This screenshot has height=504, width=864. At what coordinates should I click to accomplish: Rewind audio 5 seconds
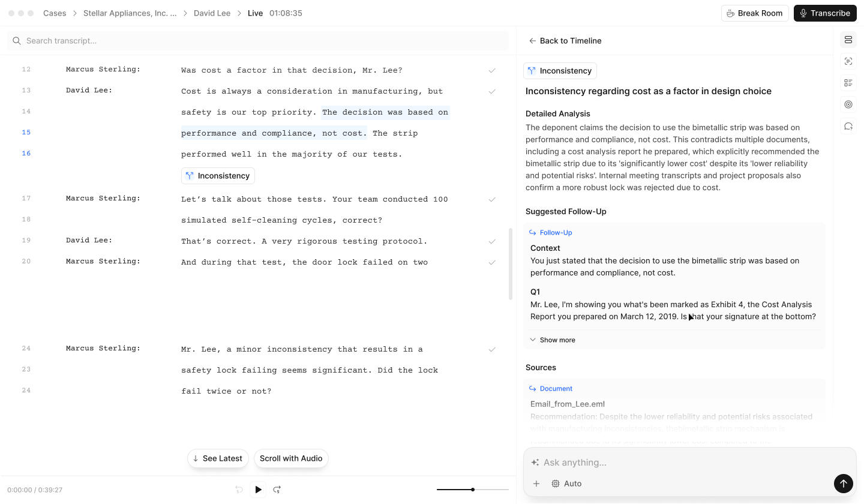pyautogui.click(x=239, y=490)
